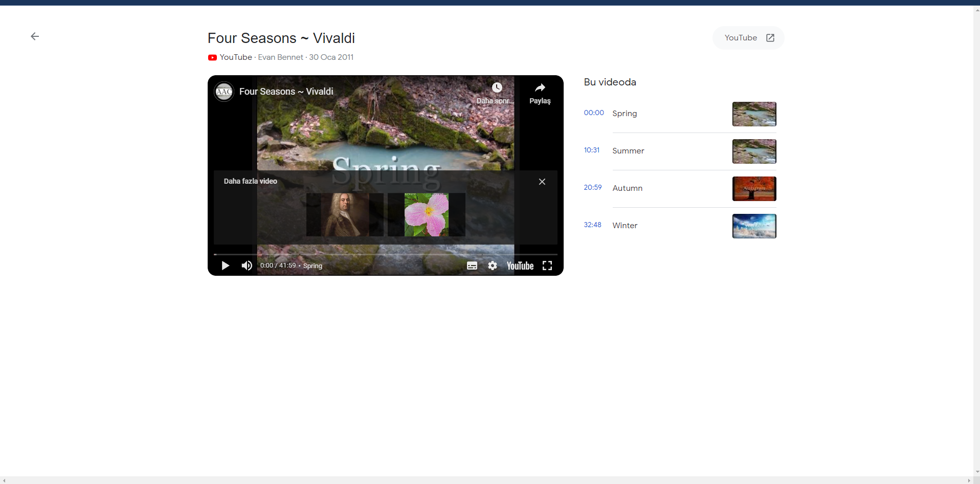Click the AAC channel avatar in player
This screenshot has width=980, height=484.
[224, 92]
